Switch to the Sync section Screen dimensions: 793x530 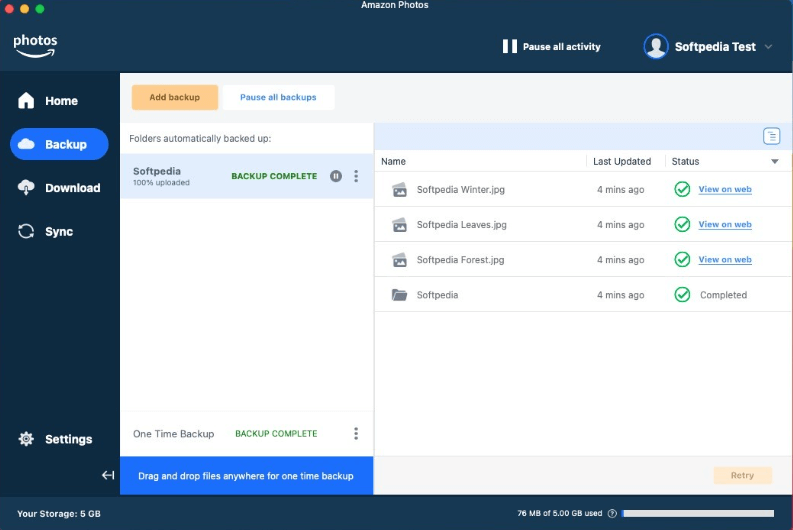(59, 231)
